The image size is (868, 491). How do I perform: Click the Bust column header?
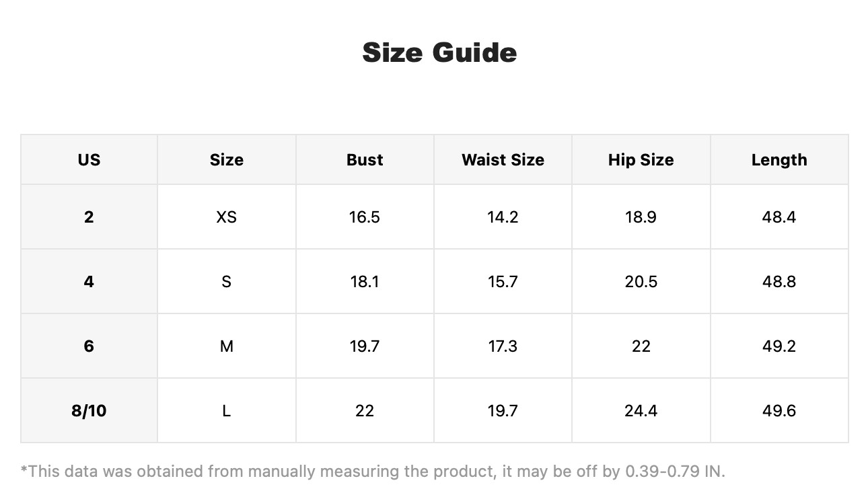tap(365, 160)
